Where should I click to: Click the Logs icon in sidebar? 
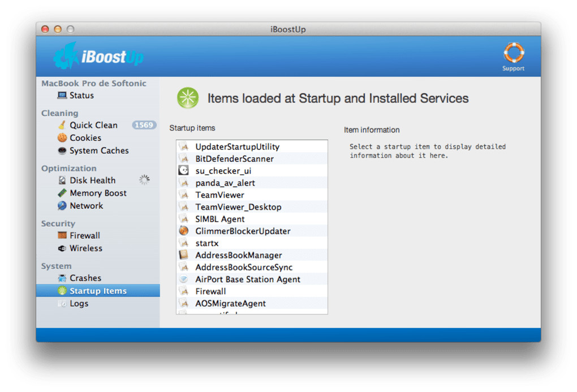[x=62, y=304]
